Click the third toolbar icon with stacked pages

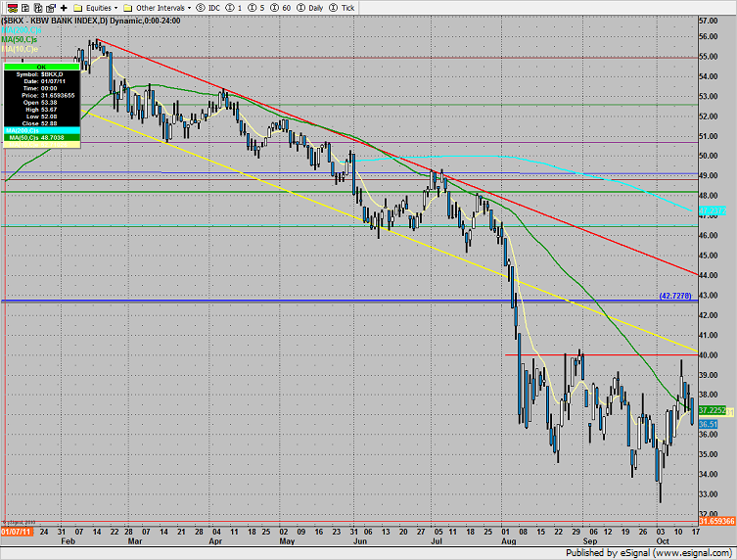click(x=38, y=8)
